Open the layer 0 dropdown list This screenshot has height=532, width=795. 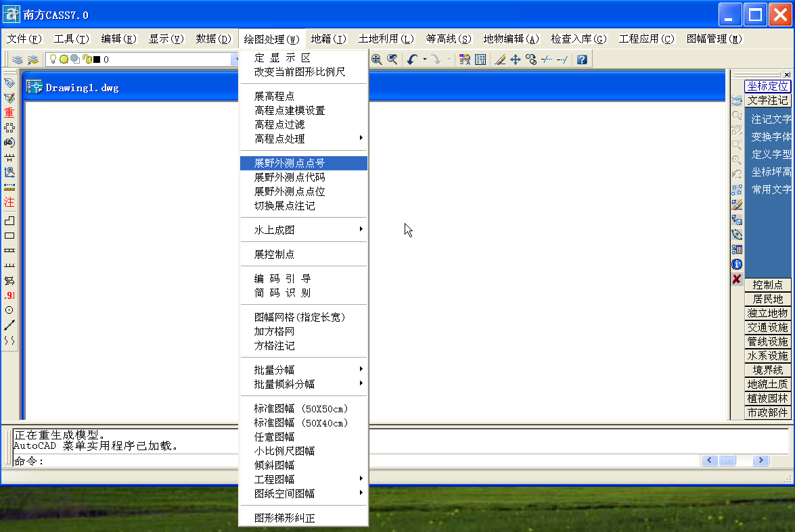(235, 59)
